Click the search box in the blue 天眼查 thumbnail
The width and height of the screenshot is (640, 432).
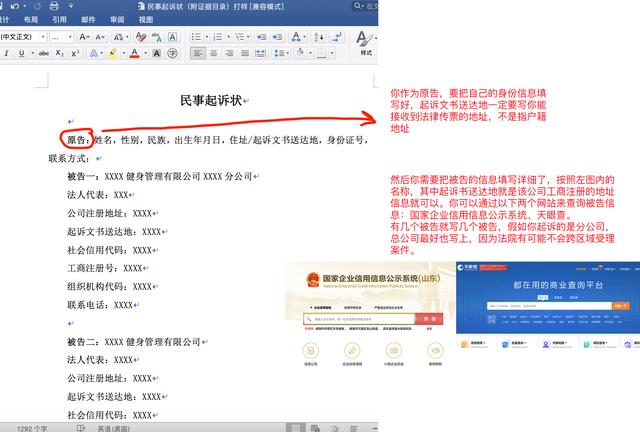(549, 305)
